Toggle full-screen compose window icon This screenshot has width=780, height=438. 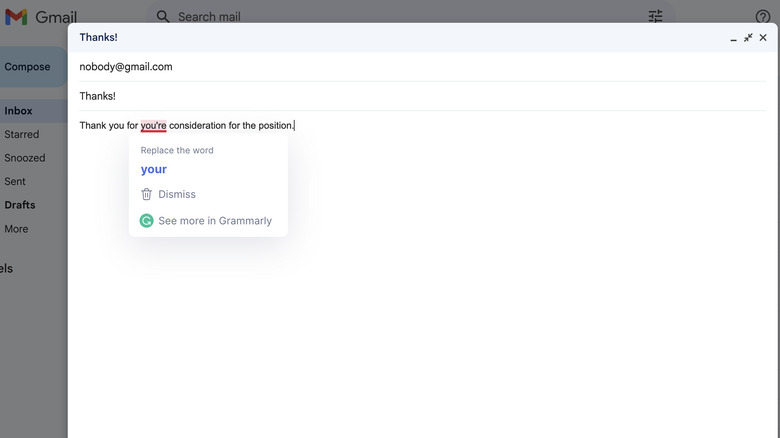pos(748,38)
